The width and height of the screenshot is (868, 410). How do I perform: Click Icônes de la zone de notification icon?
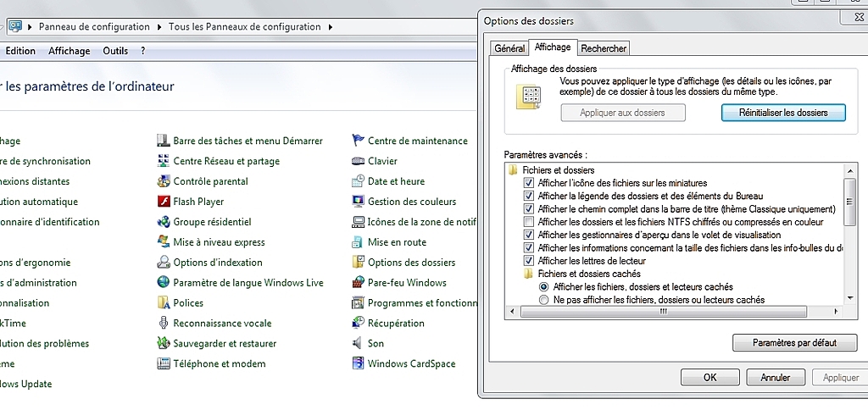click(x=359, y=222)
